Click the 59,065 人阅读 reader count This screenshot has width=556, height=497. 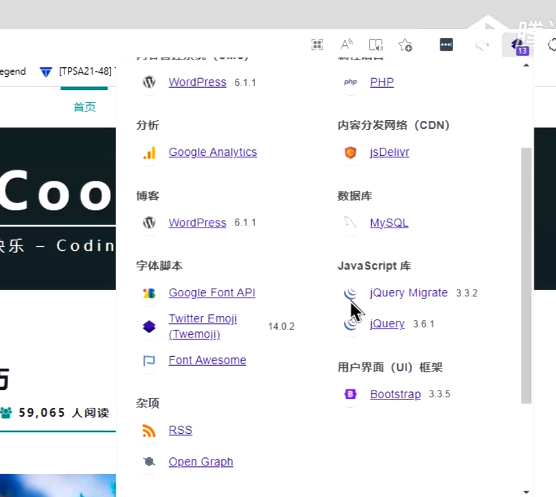pos(64,413)
